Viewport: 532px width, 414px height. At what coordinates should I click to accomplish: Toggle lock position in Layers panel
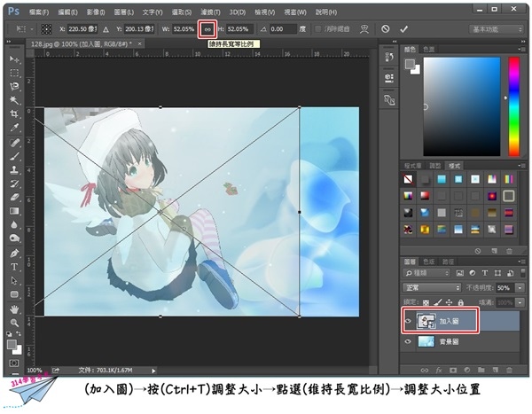(449, 302)
